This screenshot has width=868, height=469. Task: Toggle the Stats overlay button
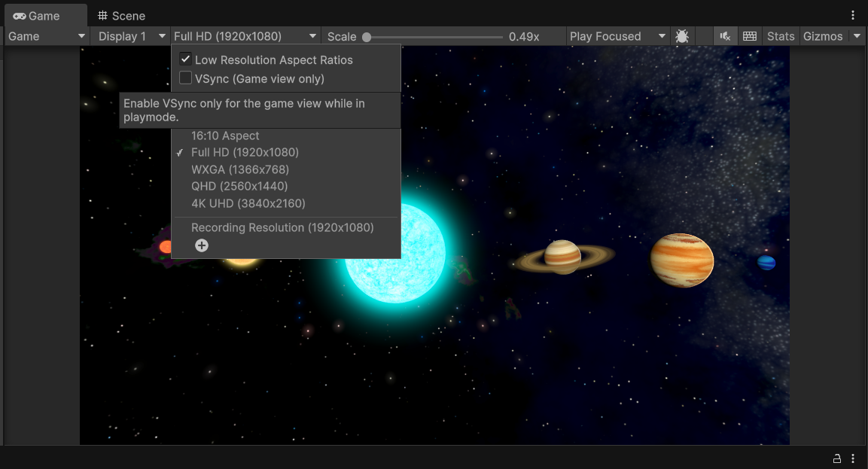780,36
